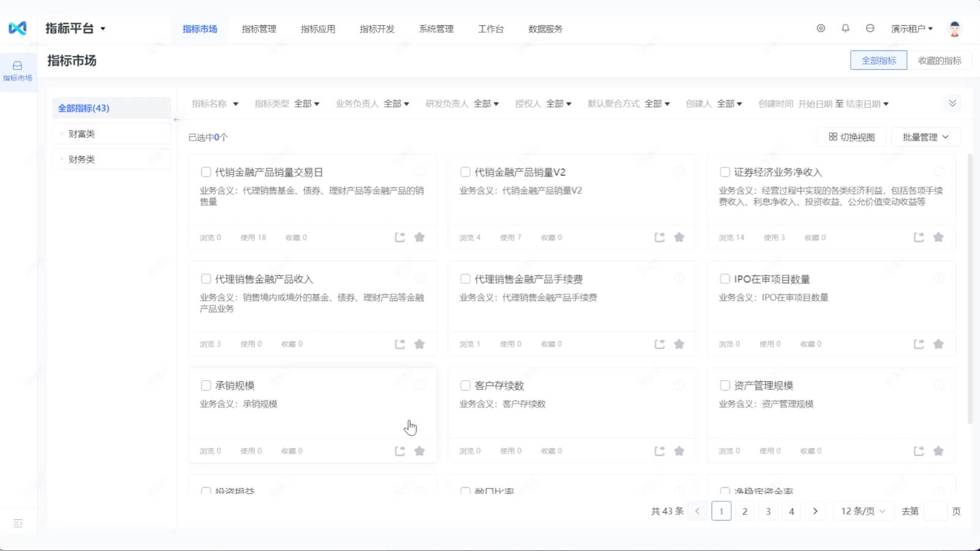Viewport: 980px width, 551px height.
Task: Collapse the category tree panel arrow
Action: [x=176, y=119]
